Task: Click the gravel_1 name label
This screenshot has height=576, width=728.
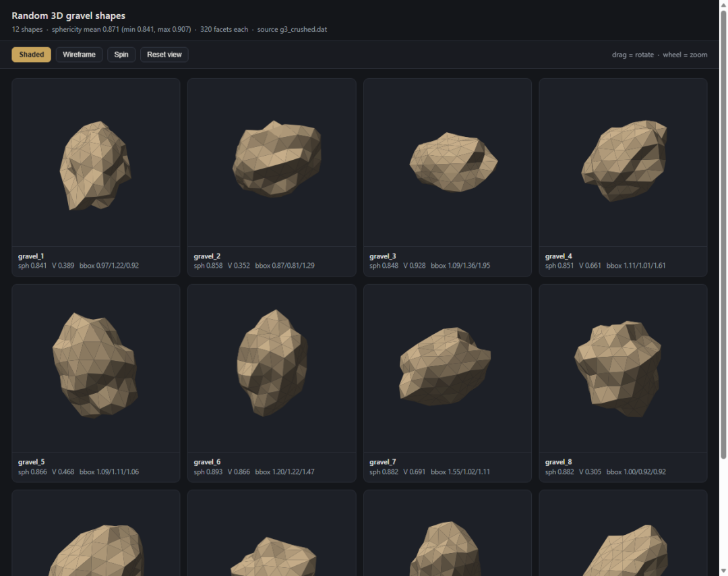Action: (x=30, y=256)
